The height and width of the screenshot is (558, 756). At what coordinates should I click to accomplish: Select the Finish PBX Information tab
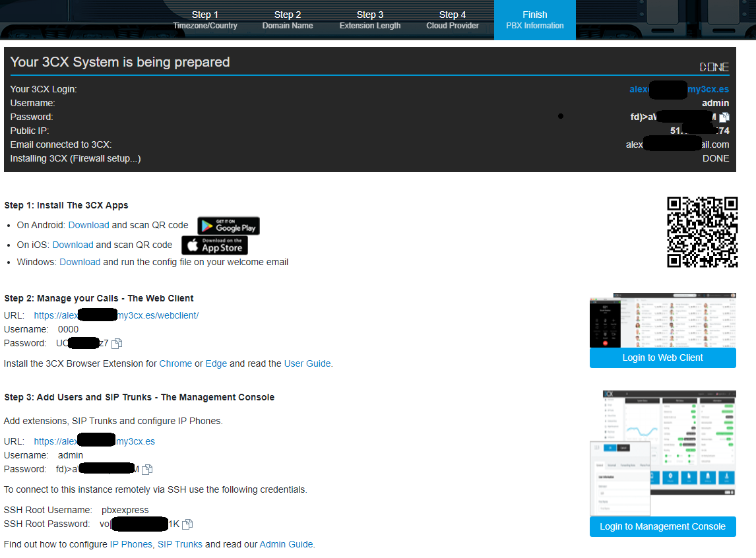(534, 20)
